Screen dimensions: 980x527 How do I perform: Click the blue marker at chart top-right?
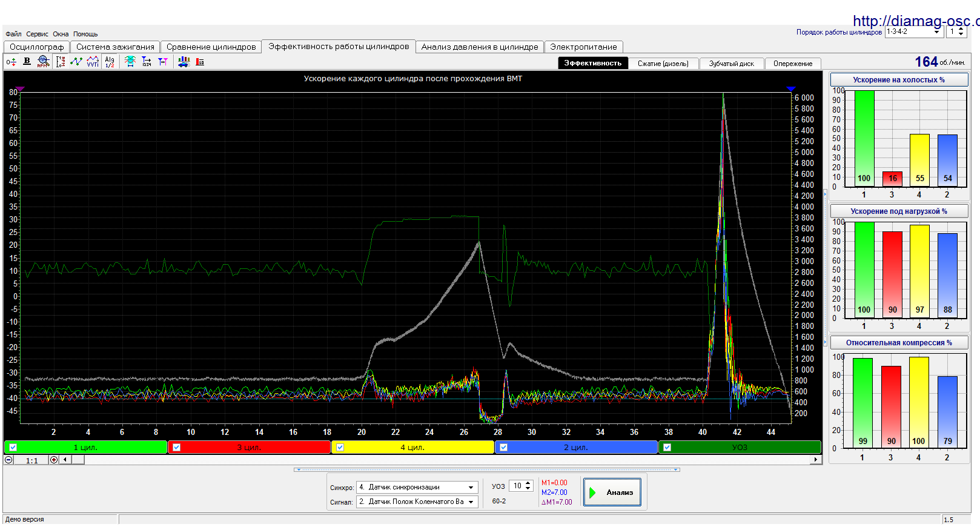[x=791, y=89]
